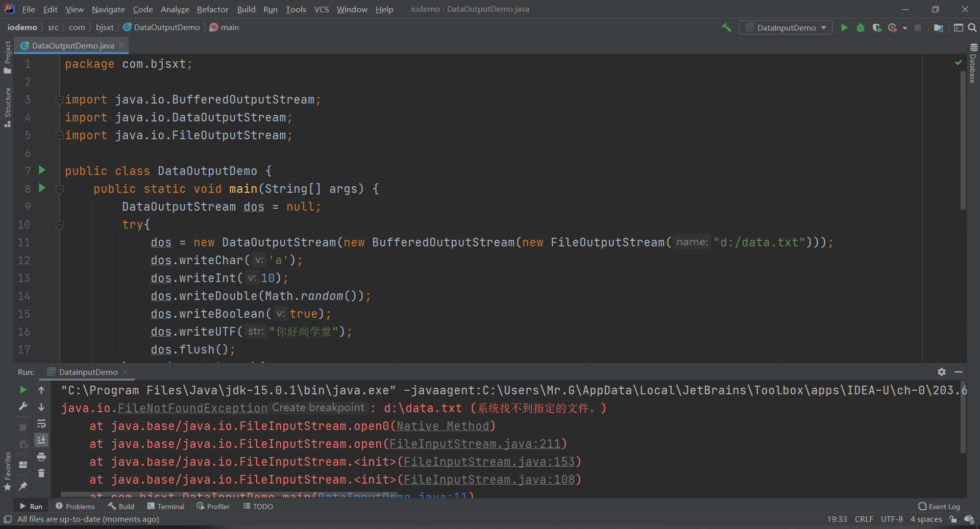Open Structure side panel
The height and width of the screenshot is (529, 980).
[x=7, y=108]
